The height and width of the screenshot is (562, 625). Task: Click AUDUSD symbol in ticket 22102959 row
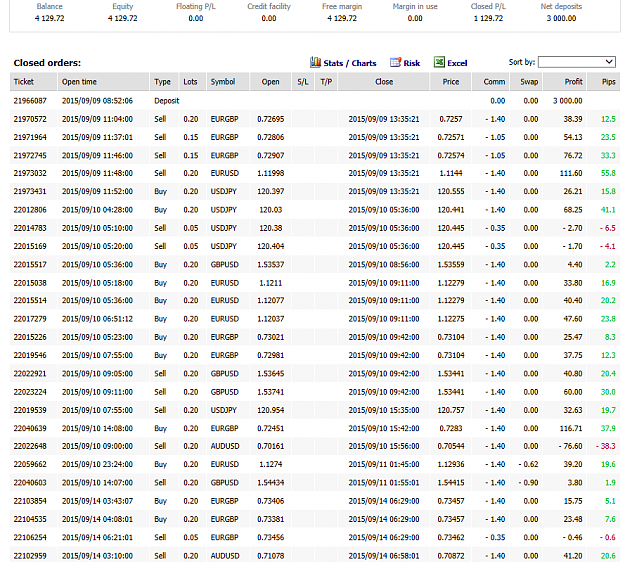click(x=225, y=556)
